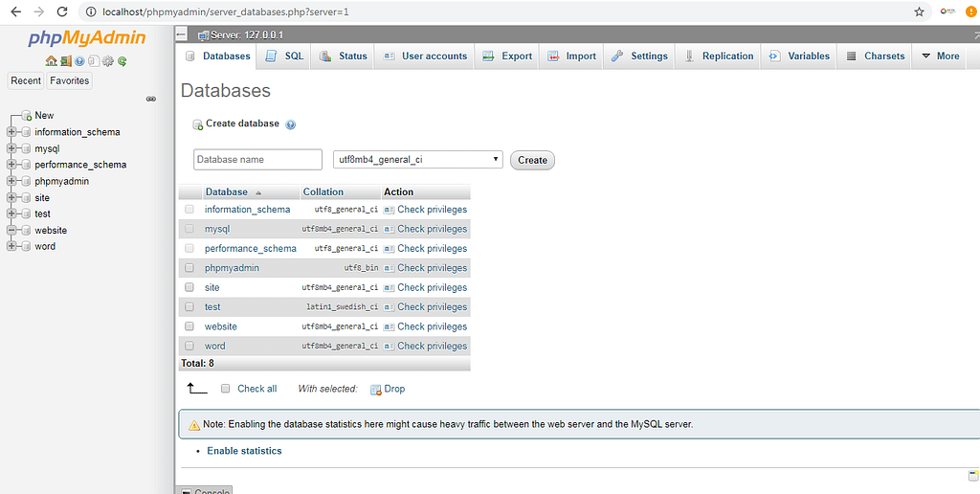Expand information_schema in the tree
980x494 pixels.
coord(11,132)
